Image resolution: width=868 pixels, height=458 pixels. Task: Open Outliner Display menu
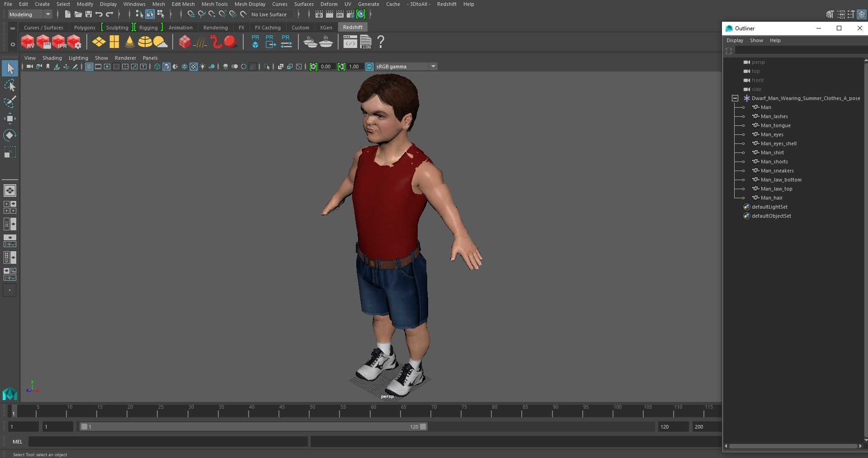(x=735, y=40)
